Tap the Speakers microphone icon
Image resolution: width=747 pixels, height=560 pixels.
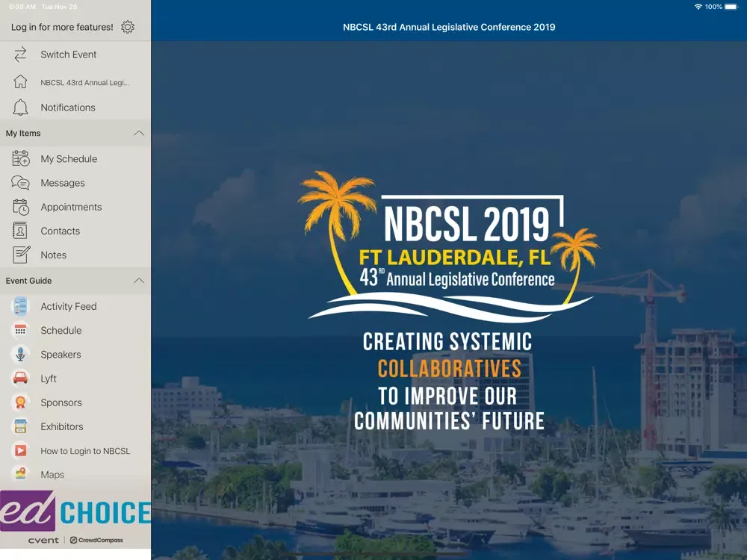pos(20,354)
